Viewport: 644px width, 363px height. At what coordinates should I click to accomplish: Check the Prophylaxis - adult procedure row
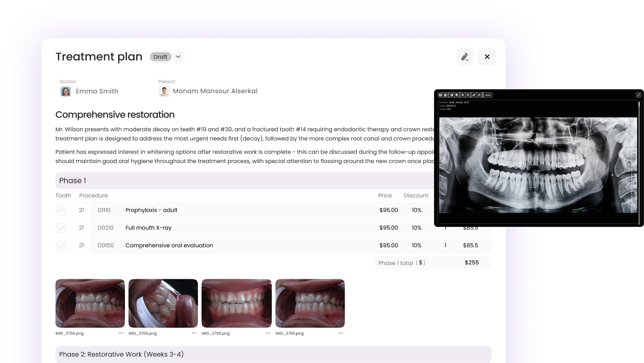tap(61, 210)
